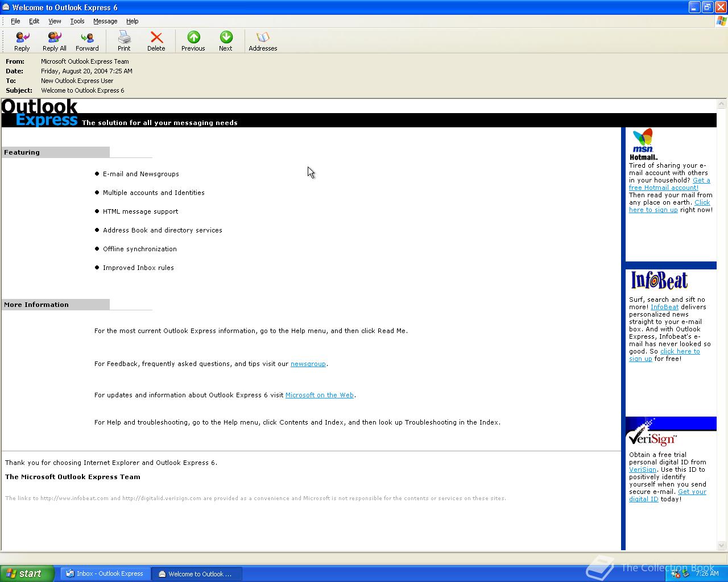Screen dimensions: 728x582
Task: Click the scrollbar up arrow
Action: (722, 104)
